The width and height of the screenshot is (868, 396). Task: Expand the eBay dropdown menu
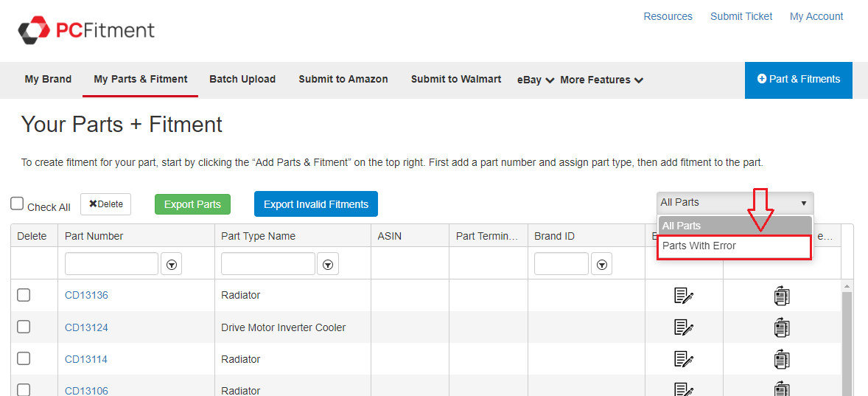click(x=536, y=80)
